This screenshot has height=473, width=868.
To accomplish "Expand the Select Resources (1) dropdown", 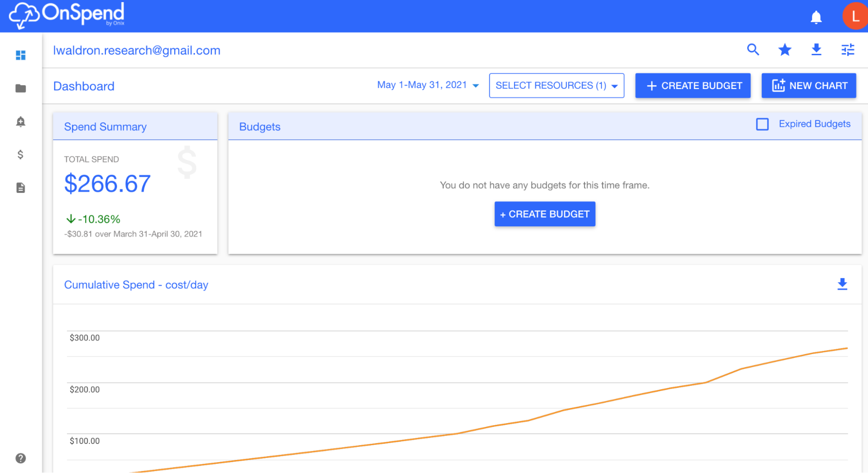I will (556, 86).
